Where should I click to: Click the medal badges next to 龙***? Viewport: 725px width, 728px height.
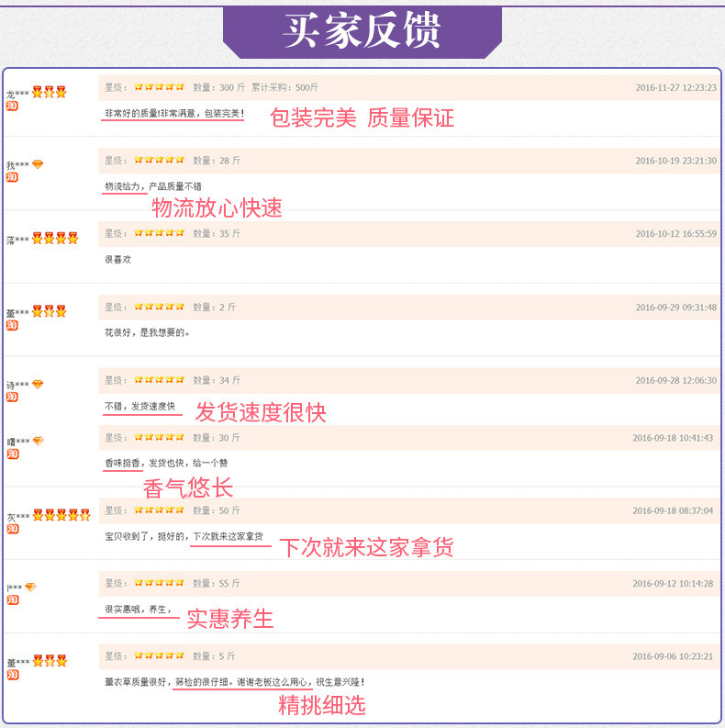point(50,92)
